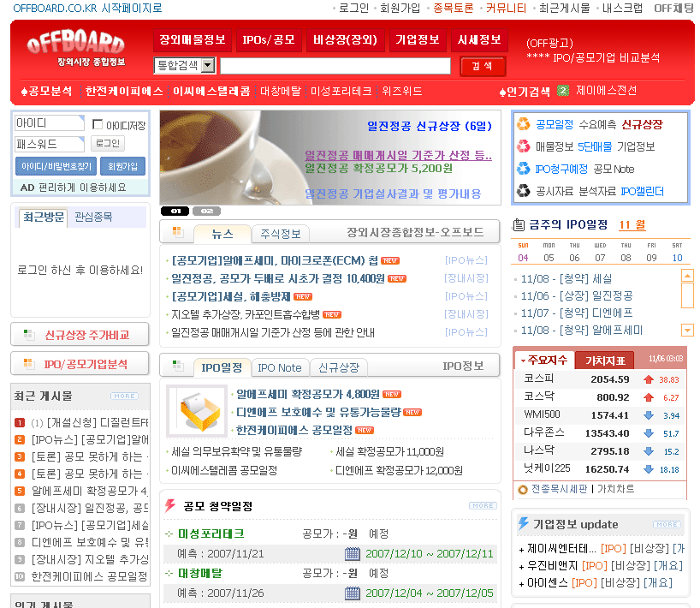Switch to the 주식정보 tab
Screen dimensions: 700x608
[x=281, y=234]
